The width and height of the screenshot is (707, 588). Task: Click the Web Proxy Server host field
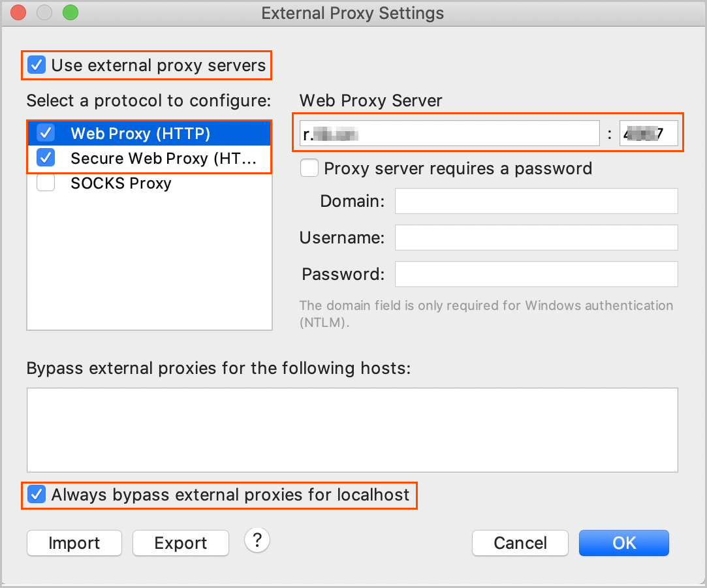coord(450,133)
